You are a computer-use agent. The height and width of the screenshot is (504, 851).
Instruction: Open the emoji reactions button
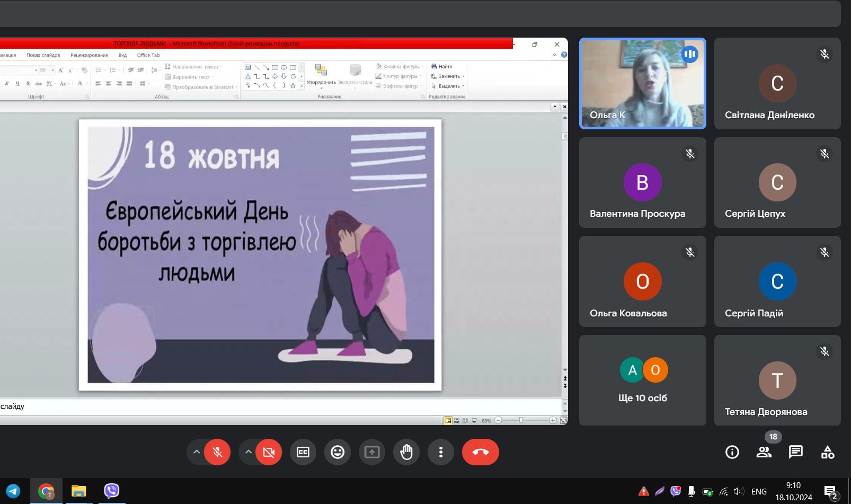(x=338, y=452)
